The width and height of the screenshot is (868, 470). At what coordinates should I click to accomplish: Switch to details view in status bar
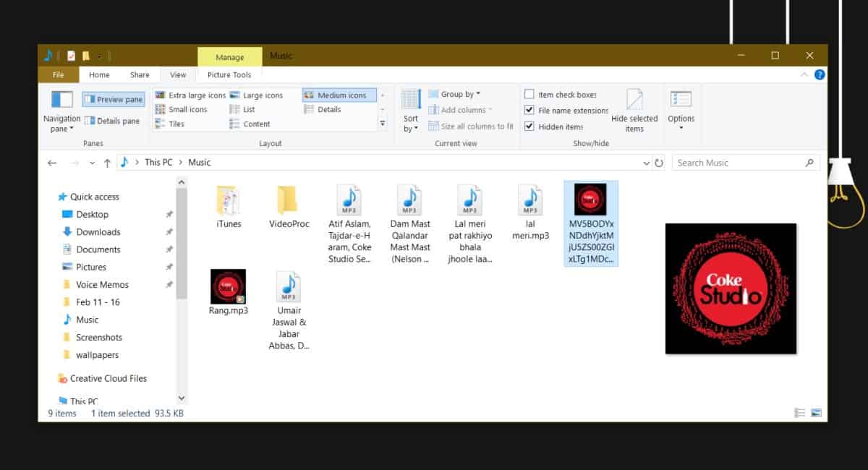800,414
